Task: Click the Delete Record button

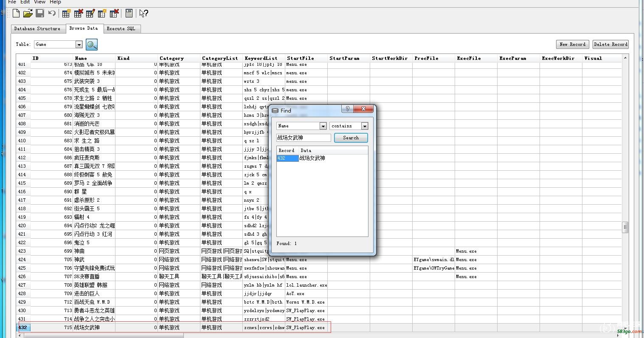Action: point(610,45)
